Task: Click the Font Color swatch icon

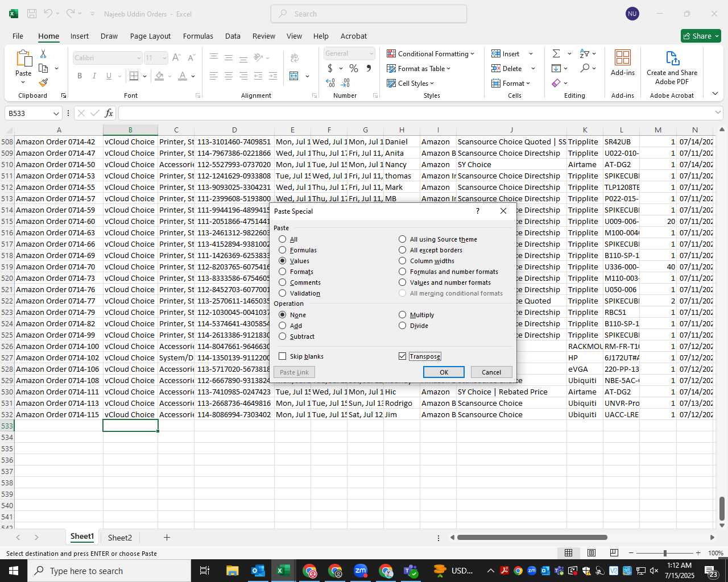Action: [183, 76]
